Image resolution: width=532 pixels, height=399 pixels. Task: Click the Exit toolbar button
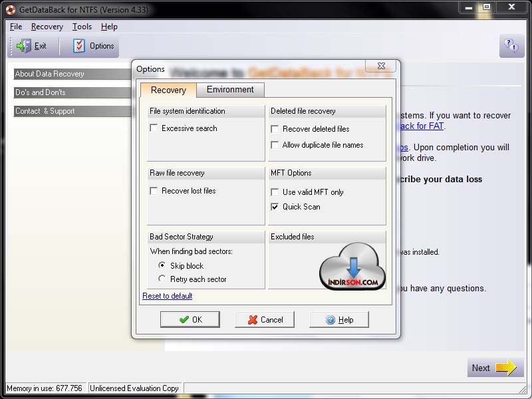31,46
